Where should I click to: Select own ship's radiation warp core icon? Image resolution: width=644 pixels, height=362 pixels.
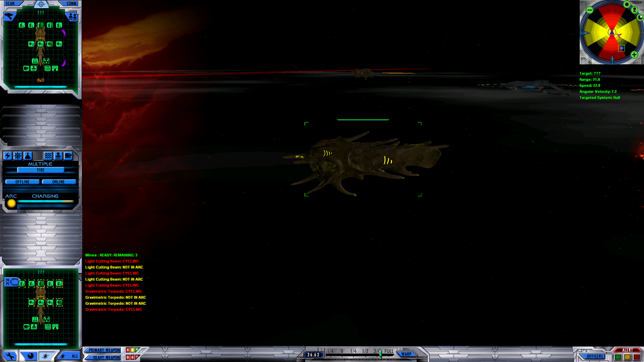tap(46, 320)
